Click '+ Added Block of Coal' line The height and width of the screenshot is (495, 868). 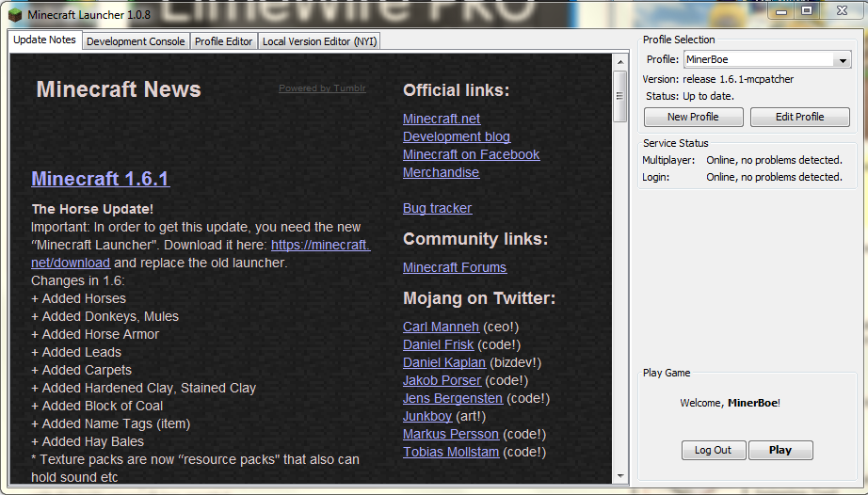coord(97,406)
